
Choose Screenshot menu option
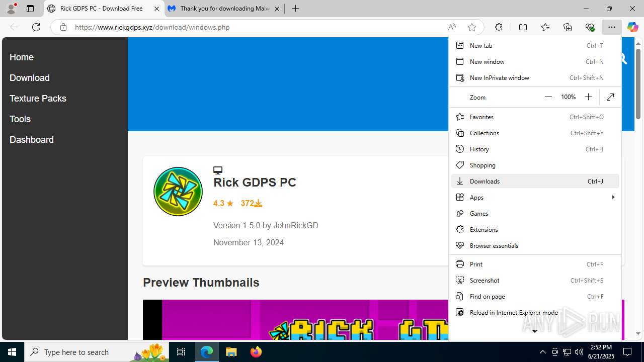point(535,280)
